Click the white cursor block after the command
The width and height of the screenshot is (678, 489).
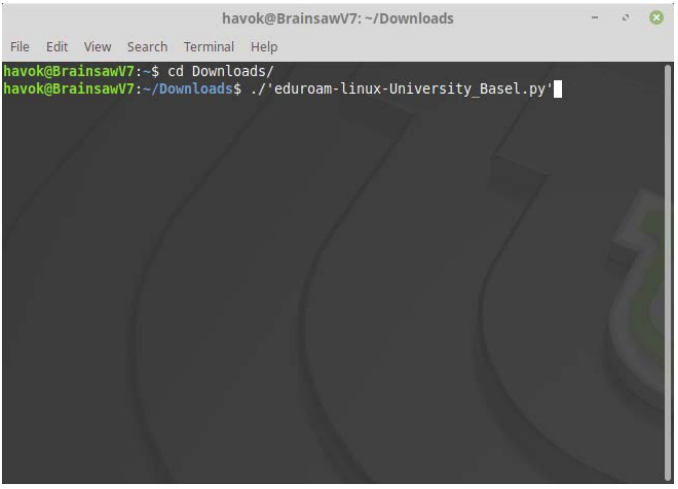point(558,90)
